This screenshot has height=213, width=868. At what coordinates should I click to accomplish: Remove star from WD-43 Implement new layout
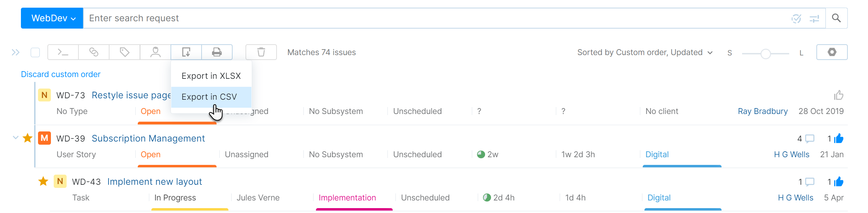43,181
